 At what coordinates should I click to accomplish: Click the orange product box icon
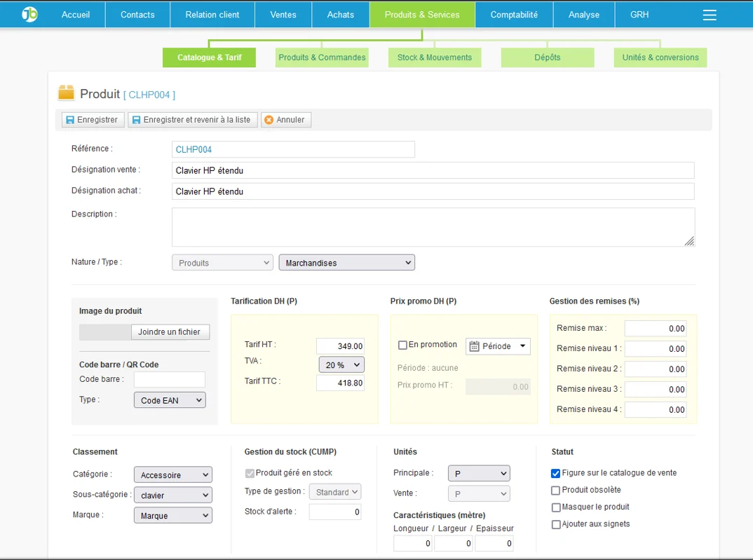click(66, 93)
